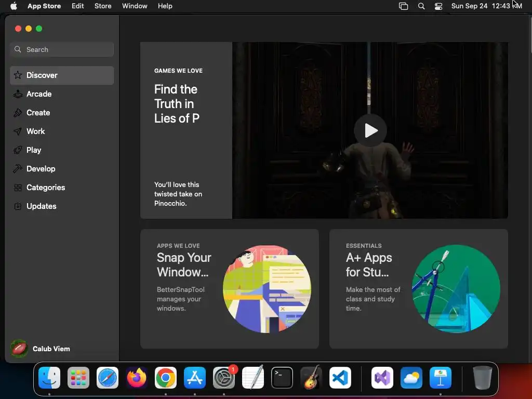Select the Work paper plane icon
The height and width of the screenshot is (399, 532).
(x=18, y=131)
